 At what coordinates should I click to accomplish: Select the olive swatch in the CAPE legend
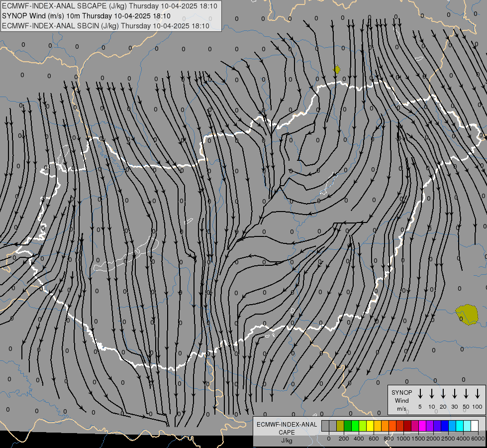coord(340,426)
